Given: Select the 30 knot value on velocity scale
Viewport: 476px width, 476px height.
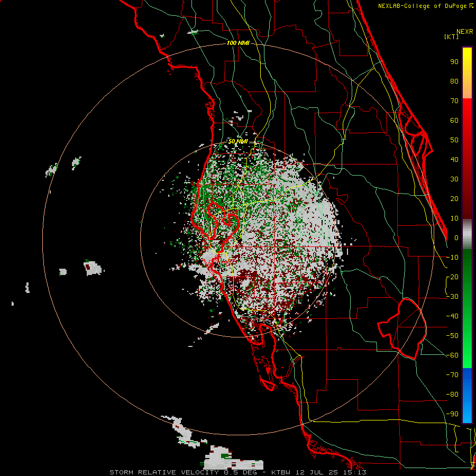Looking at the screenshot, I should (454, 179).
